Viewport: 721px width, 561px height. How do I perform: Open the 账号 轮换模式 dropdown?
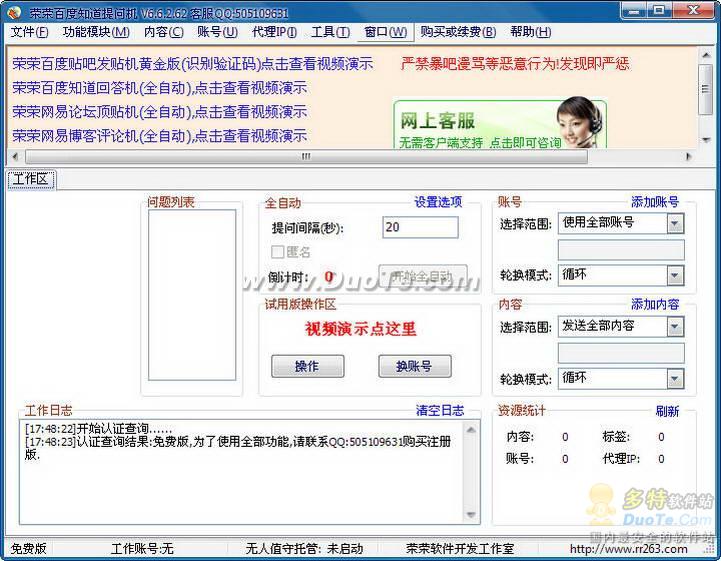(x=675, y=275)
